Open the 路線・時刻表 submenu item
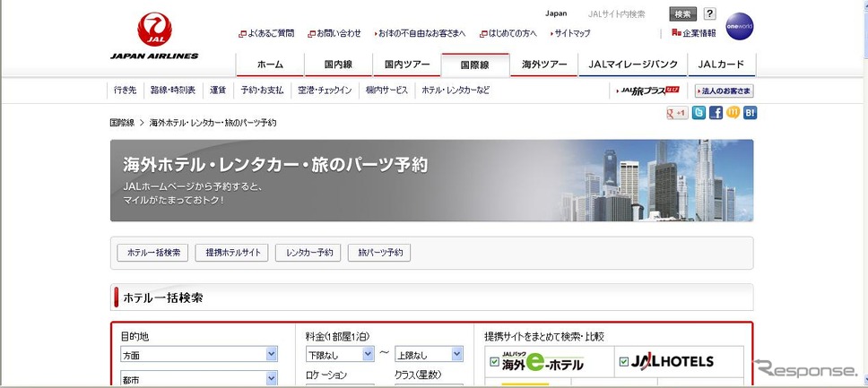Viewport: 868px width, 388px height. (x=173, y=91)
